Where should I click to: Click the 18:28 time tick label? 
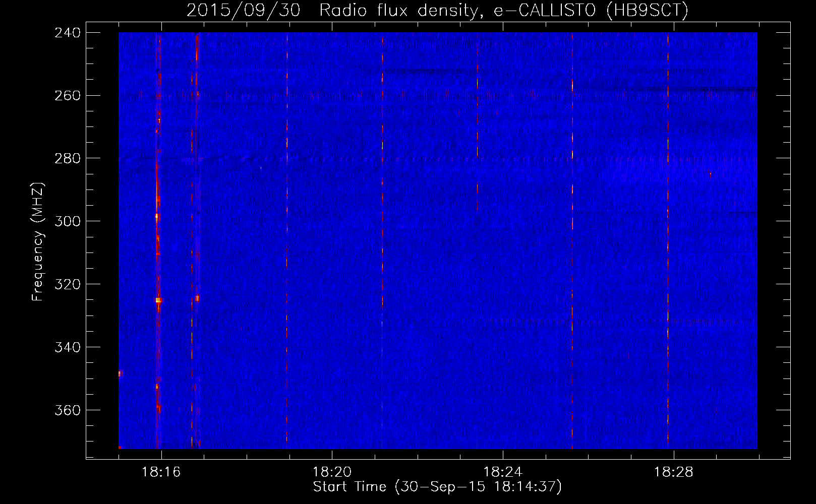674,472
